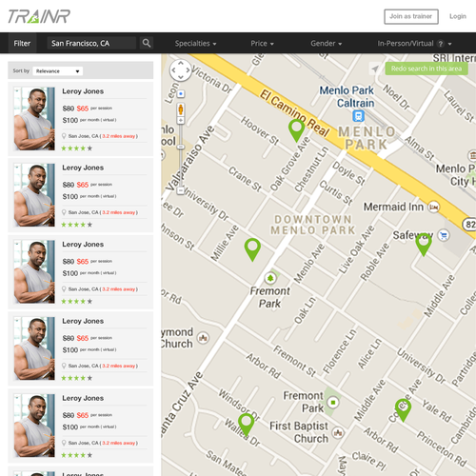Screen dimensions: 476x476
Task: Click the Filter tab in the dark bar
Action: pyautogui.click(x=22, y=43)
